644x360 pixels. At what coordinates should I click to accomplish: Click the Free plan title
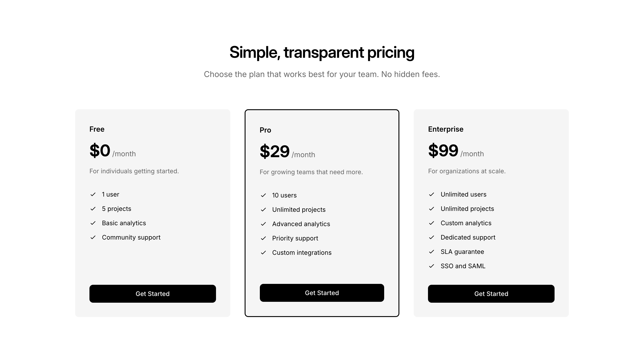pos(97,129)
